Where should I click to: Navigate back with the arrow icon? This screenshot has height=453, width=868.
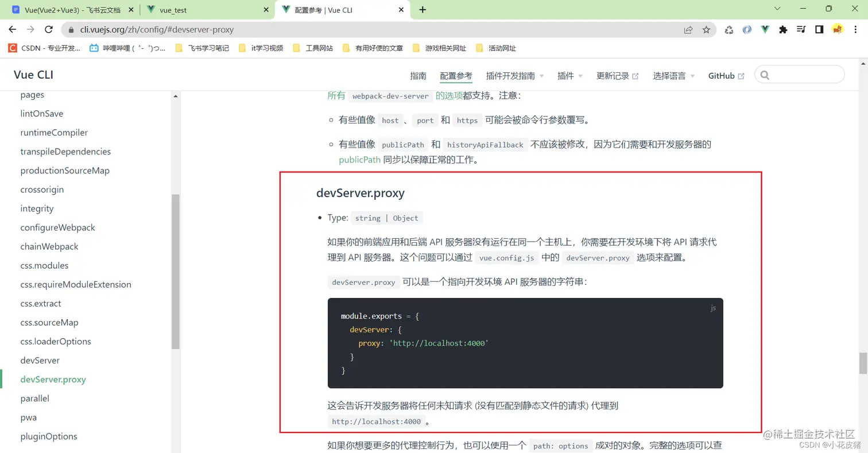pos(13,29)
